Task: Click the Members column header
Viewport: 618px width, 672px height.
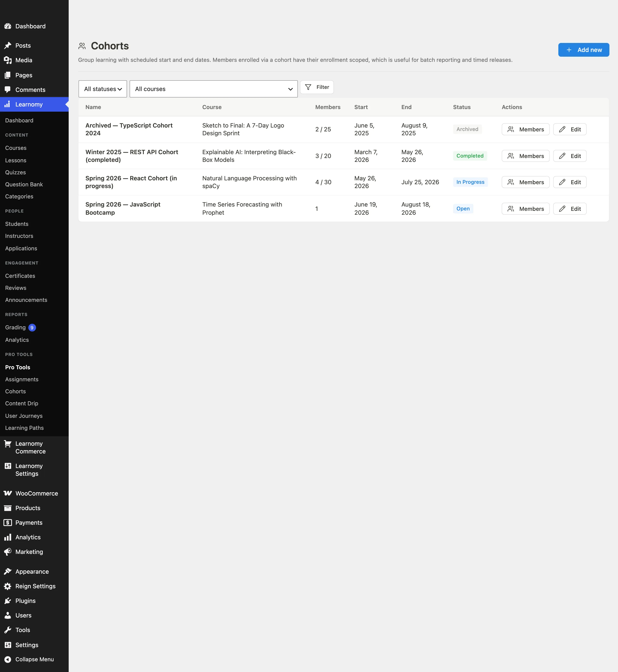Action: pyautogui.click(x=328, y=107)
